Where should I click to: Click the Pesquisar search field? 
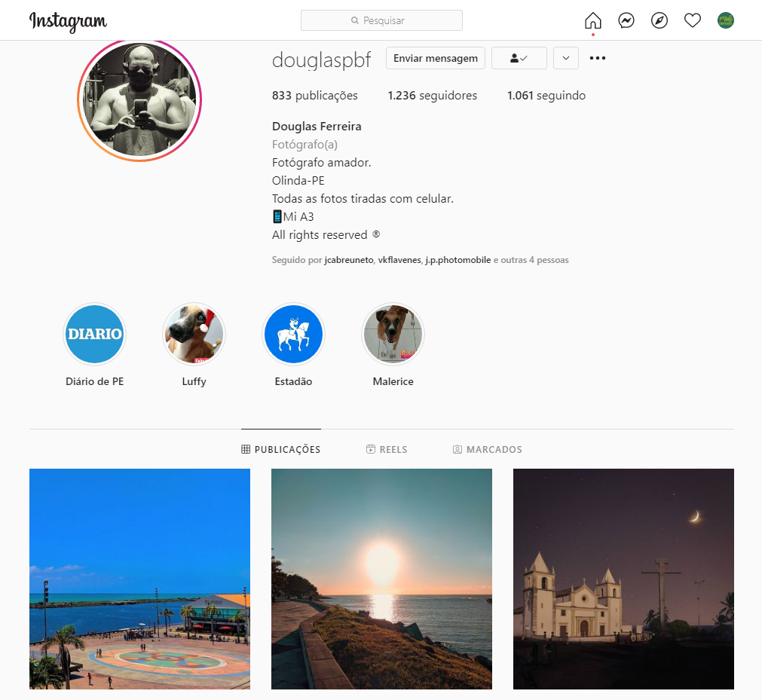tap(381, 20)
